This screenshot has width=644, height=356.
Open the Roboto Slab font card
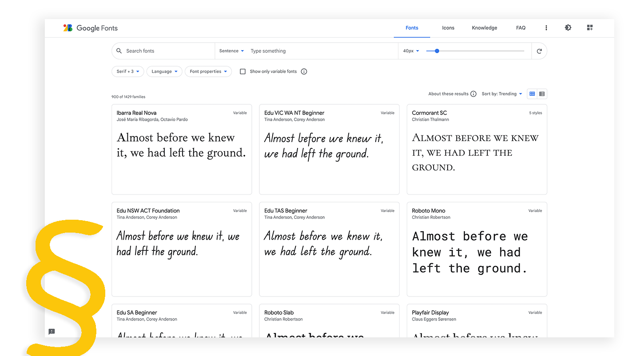(x=329, y=320)
